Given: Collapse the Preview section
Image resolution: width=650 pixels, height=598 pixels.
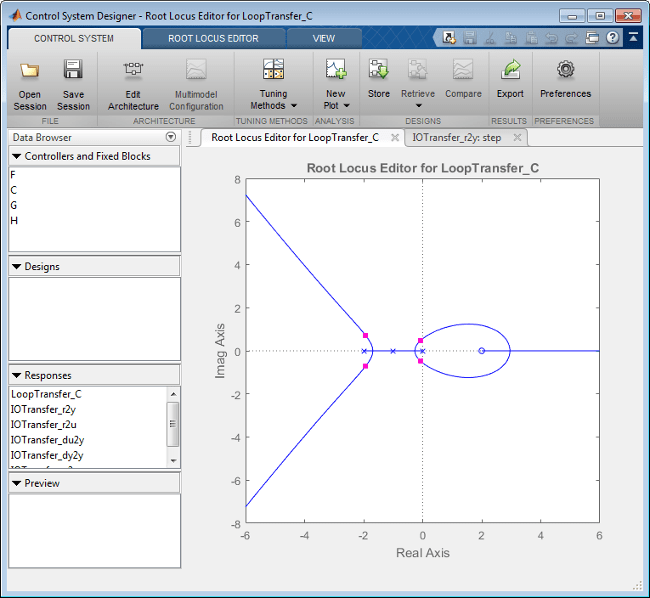Looking at the screenshot, I should pyautogui.click(x=16, y=484).
